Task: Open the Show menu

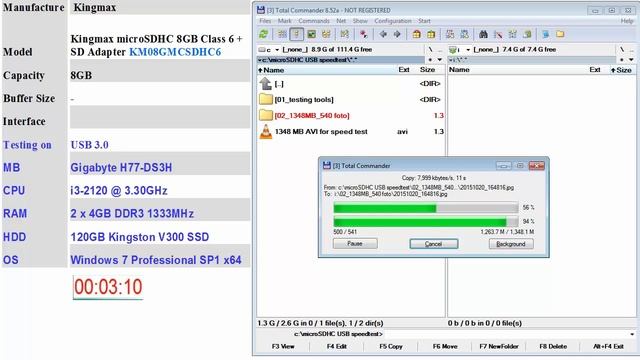Action: pos(360,21)
